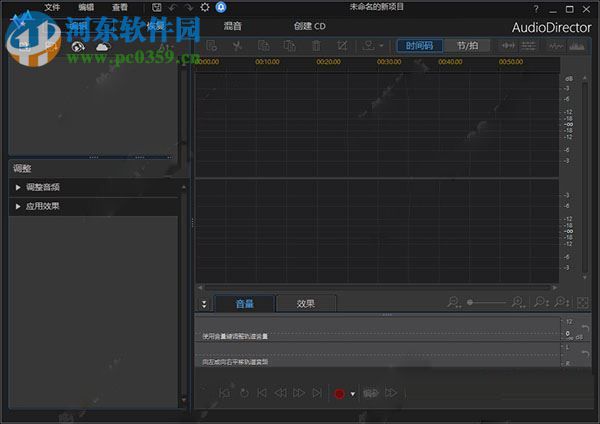Click the 00:10.00 mark on ruler
Image resolution: width=600 pixels, height=424 pixels.
pos(267,62)
